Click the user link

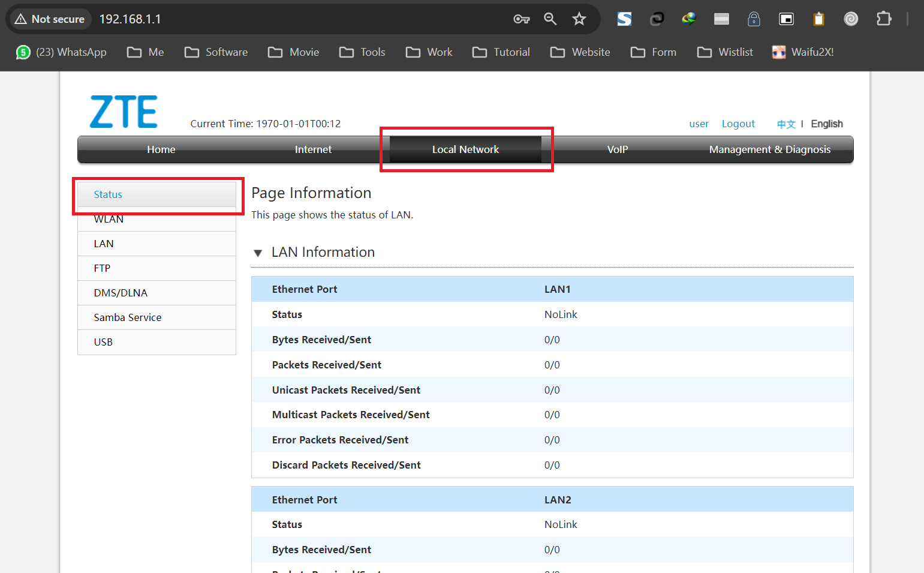[699, 124]
